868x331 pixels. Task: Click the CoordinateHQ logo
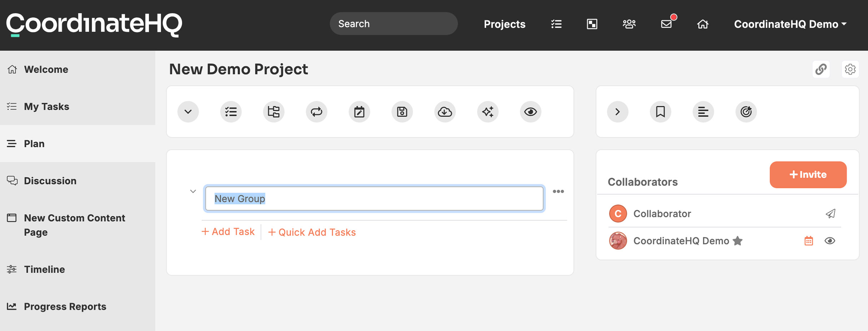[x=94, y=25]
